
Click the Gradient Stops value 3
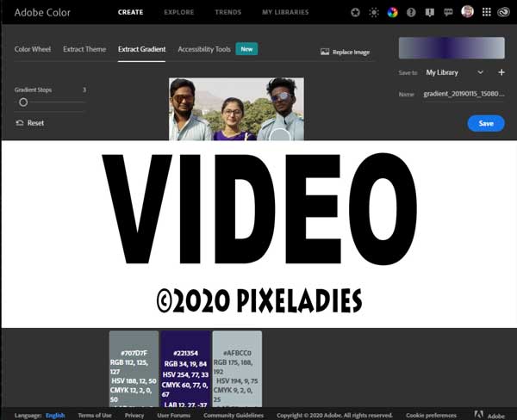point(84,90)
